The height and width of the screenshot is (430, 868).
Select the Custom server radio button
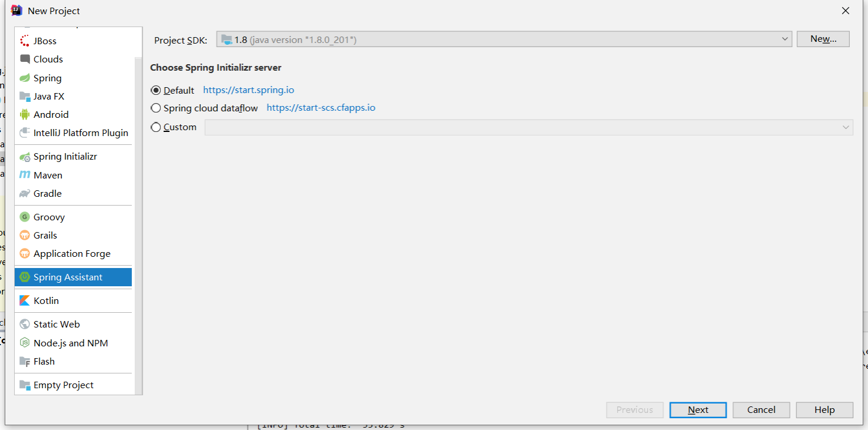click(156, 127)
